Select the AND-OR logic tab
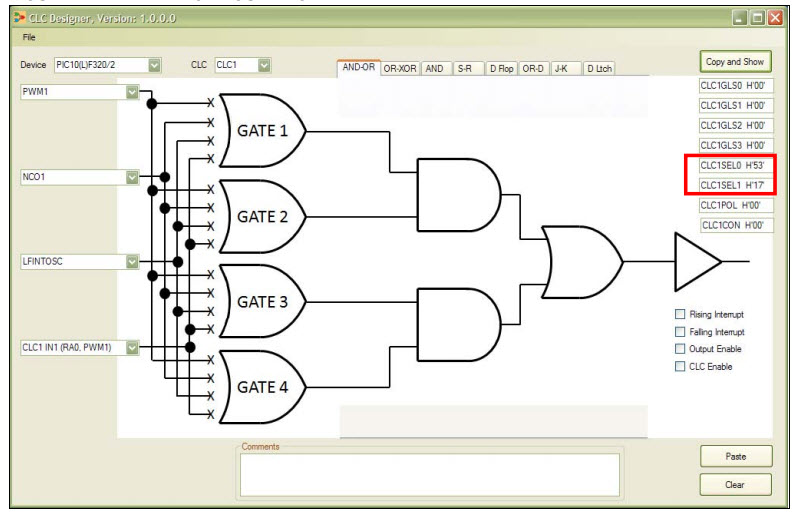Image resolution: width=802 pixels, height=531 pixels. point(359,67)
